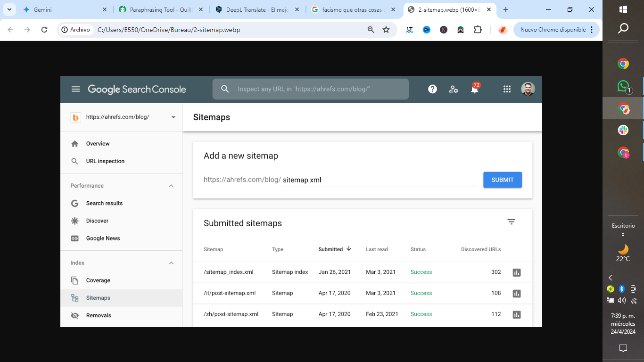Image resolution: width=644 pixels, height=362 pixels.
Task: Click the Search Console profile avatar
Action: 528,89
